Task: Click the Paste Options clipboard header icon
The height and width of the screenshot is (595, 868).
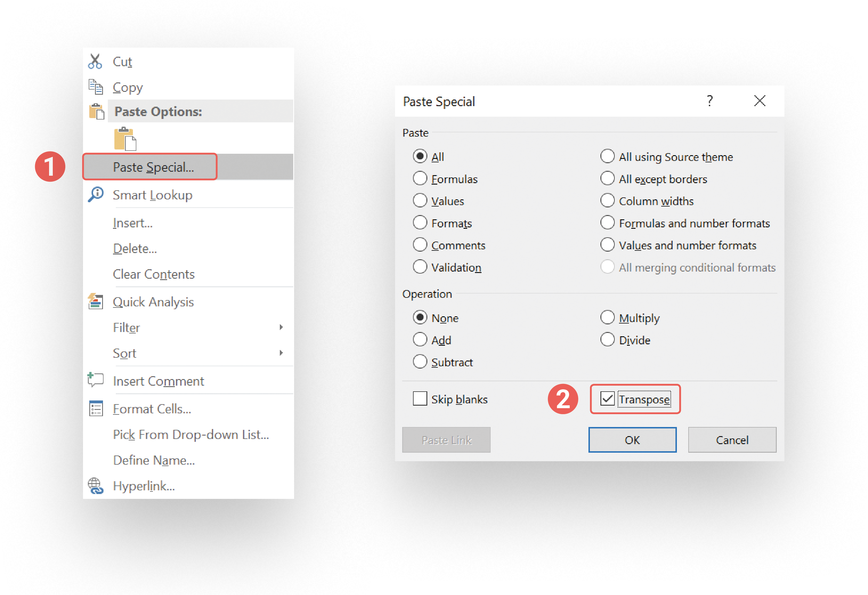Action: coord(96,111)
